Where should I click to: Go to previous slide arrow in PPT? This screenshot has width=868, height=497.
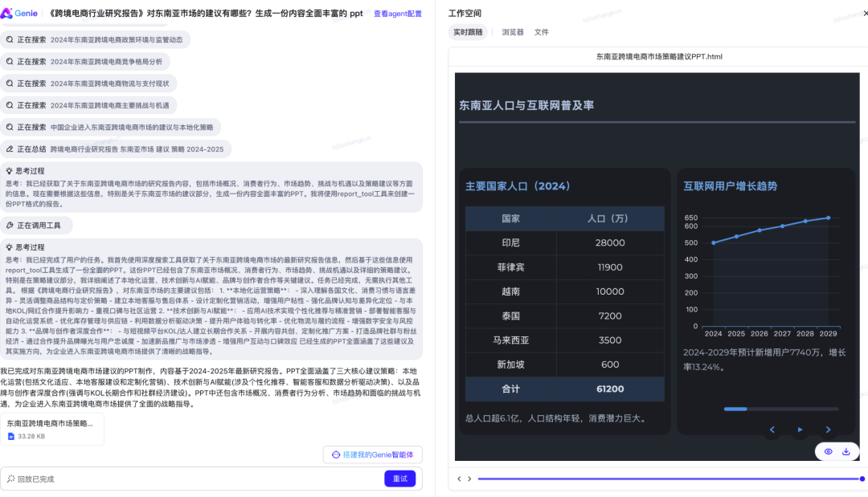coord(772,430)
